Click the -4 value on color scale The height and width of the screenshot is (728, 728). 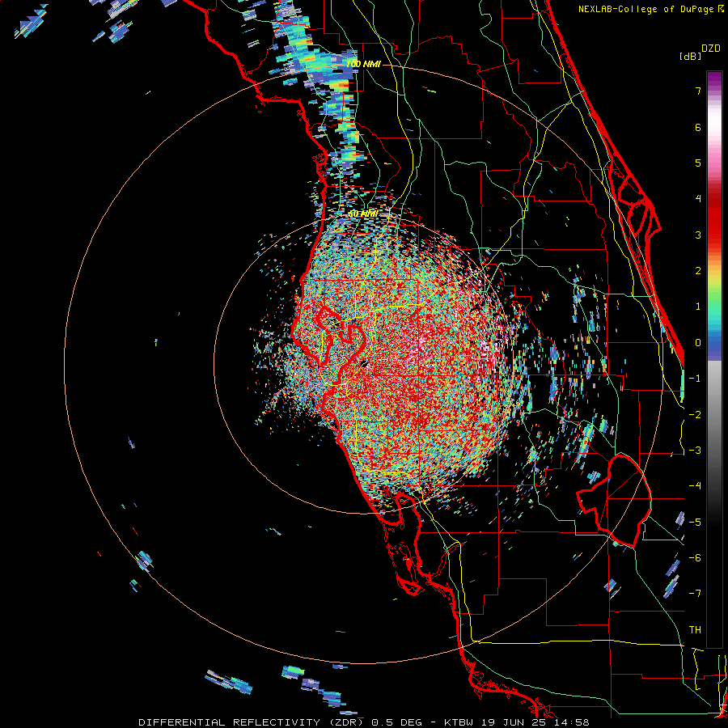pos(695,486)
